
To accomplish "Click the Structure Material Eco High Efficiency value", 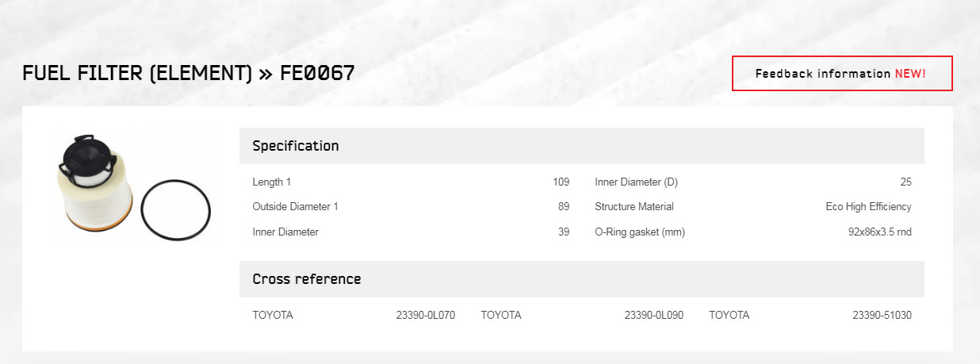I will point(868,206).
